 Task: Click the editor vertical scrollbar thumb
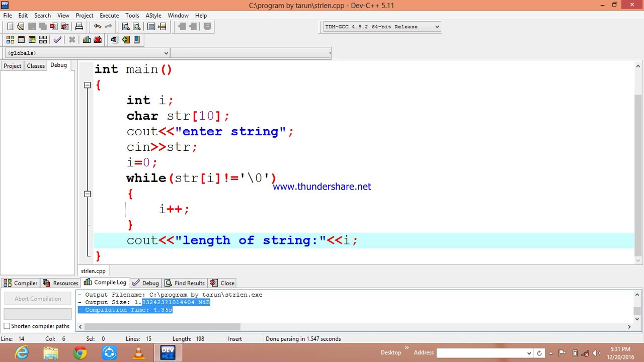click(x=638, y=175)
